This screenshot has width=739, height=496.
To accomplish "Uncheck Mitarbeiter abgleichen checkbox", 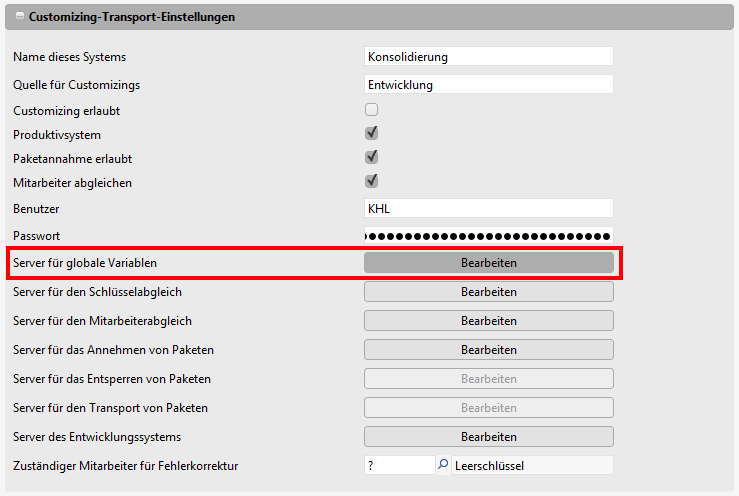I will 371,182.
